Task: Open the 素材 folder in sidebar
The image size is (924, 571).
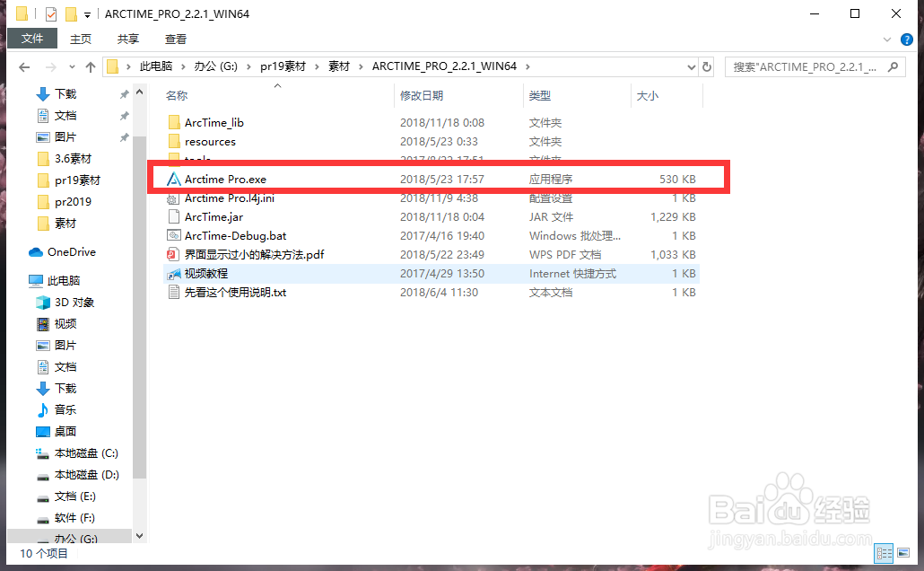Action: pyautogui.click(x=65, y=223)
